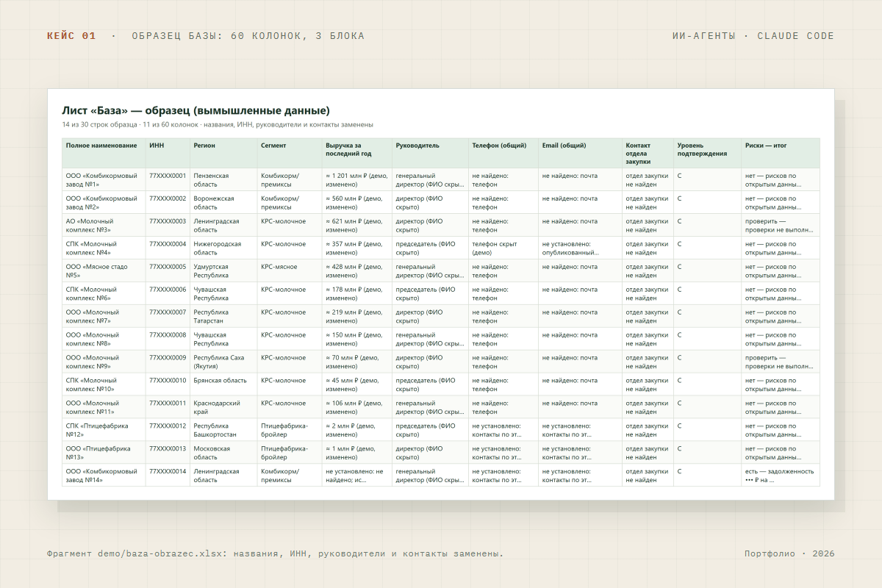The image size is (882, 588).
Task: Click the «ИНН» column header
Action: pyautogui.click(x=168, y=153)
